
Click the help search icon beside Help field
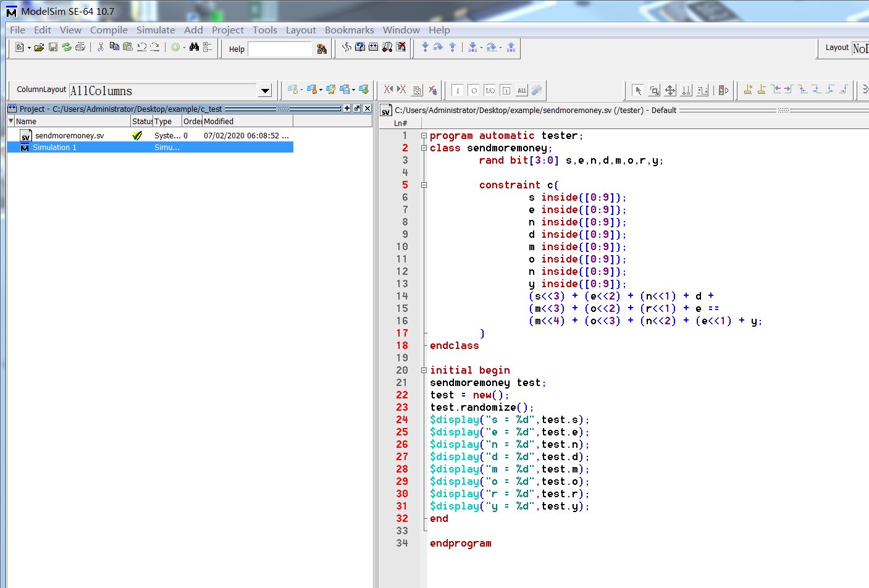point(321,49)
